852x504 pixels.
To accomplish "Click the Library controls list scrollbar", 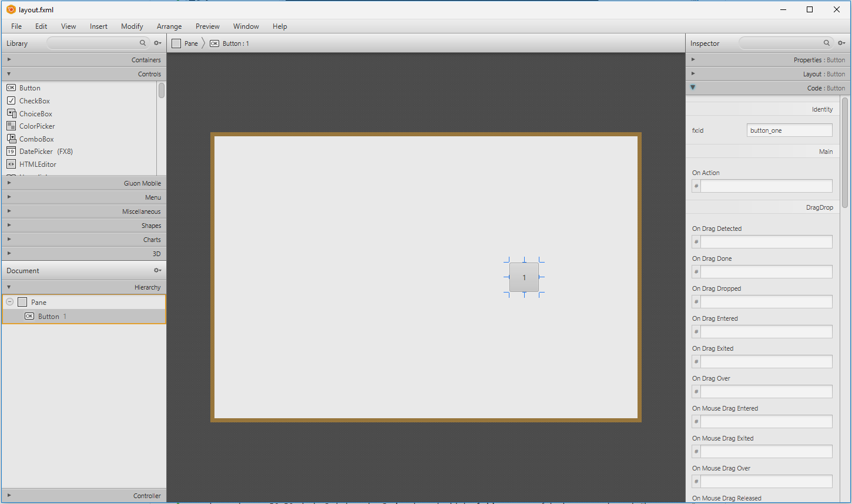I will (x=162, y=90).
